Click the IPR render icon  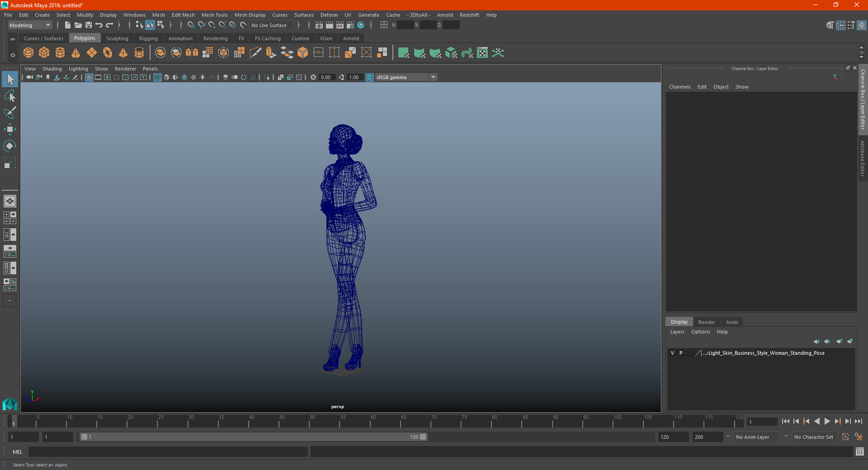[x=340, y=25]
